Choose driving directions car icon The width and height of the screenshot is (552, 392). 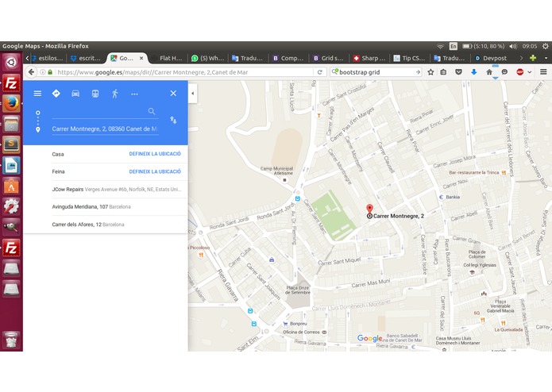coord(75,94)
